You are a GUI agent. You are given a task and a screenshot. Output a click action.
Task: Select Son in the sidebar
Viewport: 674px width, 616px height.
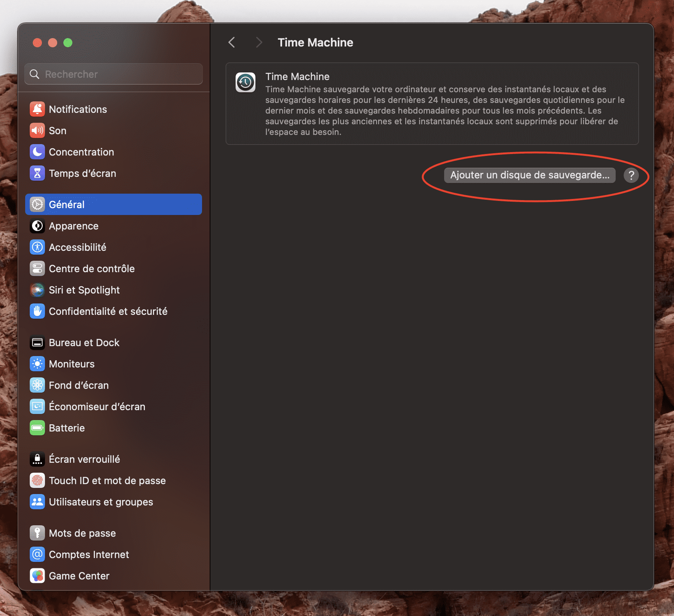(114, 131)
